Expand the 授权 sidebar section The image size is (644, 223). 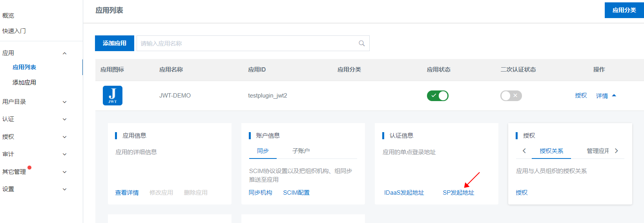point(65,137)
